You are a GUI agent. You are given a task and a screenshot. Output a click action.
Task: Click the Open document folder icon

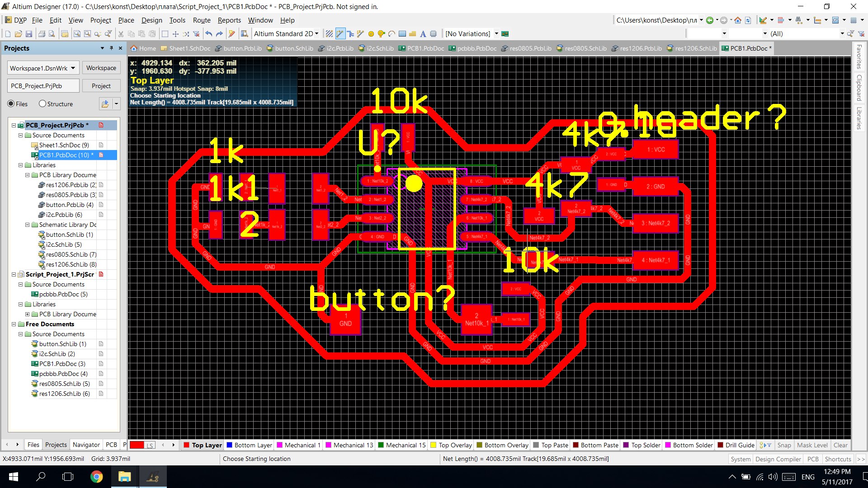[x=18, y=34]
